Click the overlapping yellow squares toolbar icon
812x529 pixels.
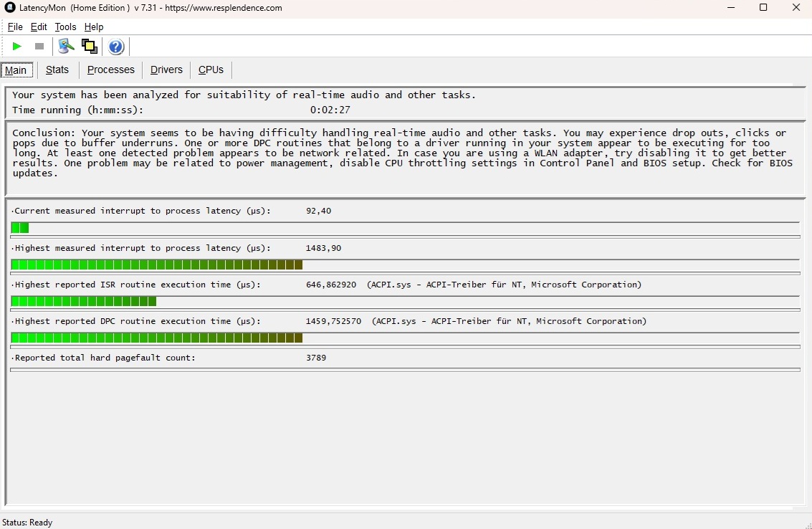point(90,47)
